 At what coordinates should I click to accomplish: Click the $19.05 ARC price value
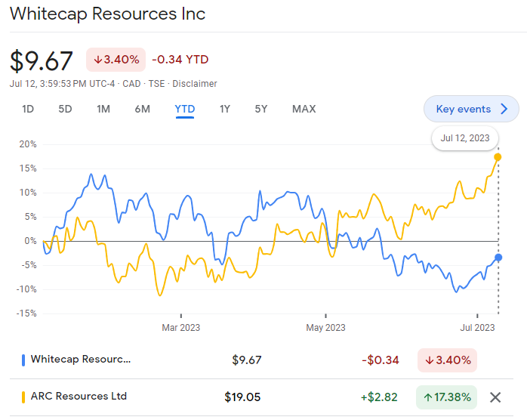coord(242,397)
